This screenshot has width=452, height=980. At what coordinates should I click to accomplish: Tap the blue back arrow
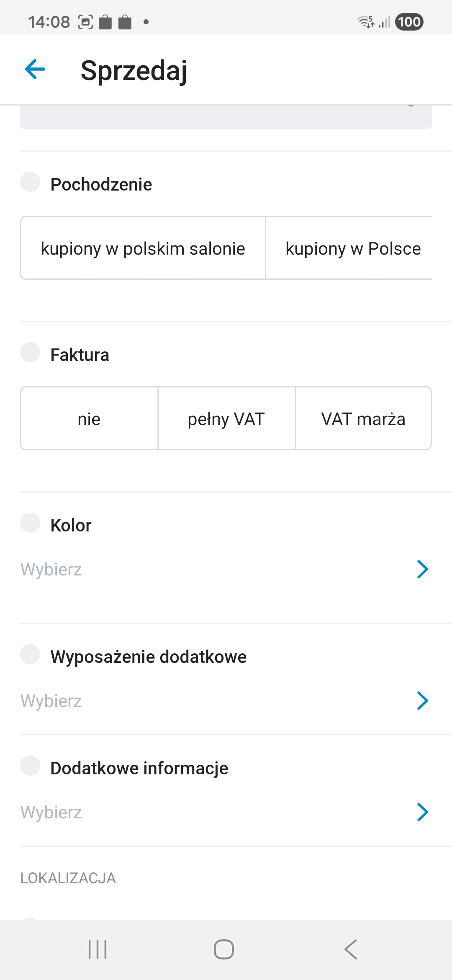click(x=35, y=69)
